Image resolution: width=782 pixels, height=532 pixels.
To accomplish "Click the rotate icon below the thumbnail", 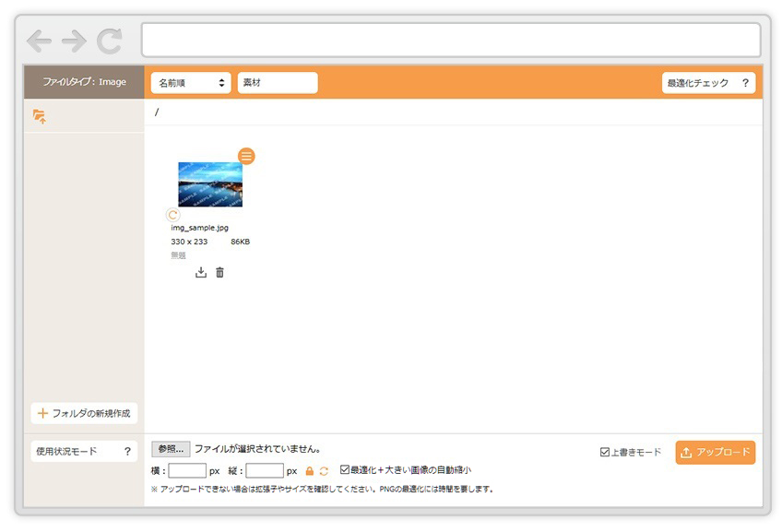I will pyautogui.click(x=172, y=215).
